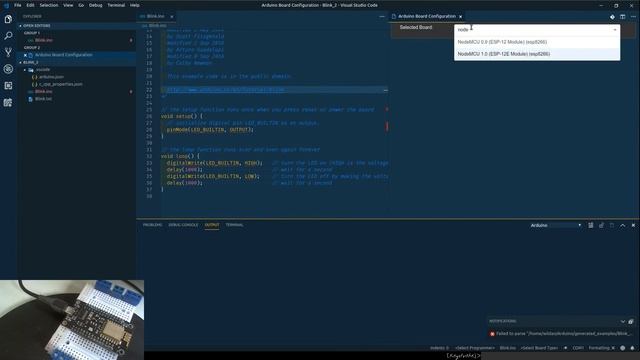Click Select Programmer in status bar
This screenshot has width=640, height=360.
tap(475, 348)
